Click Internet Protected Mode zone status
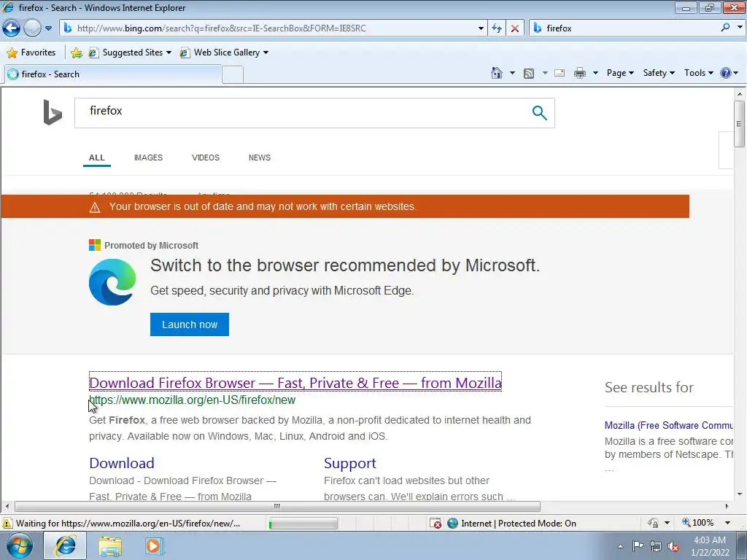Screen dimensions: 747x560 pyautogui.click(x=512, y=524)
